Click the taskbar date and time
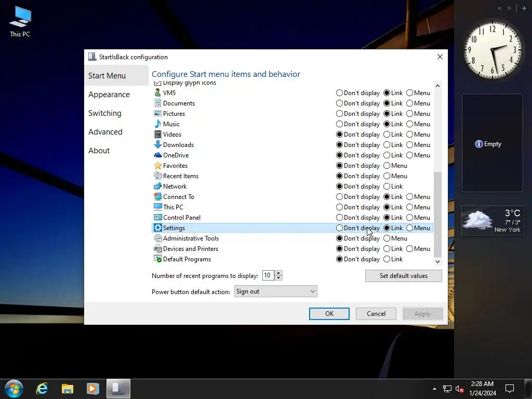This screenshot has width=532, height=399. coord(482,389)
